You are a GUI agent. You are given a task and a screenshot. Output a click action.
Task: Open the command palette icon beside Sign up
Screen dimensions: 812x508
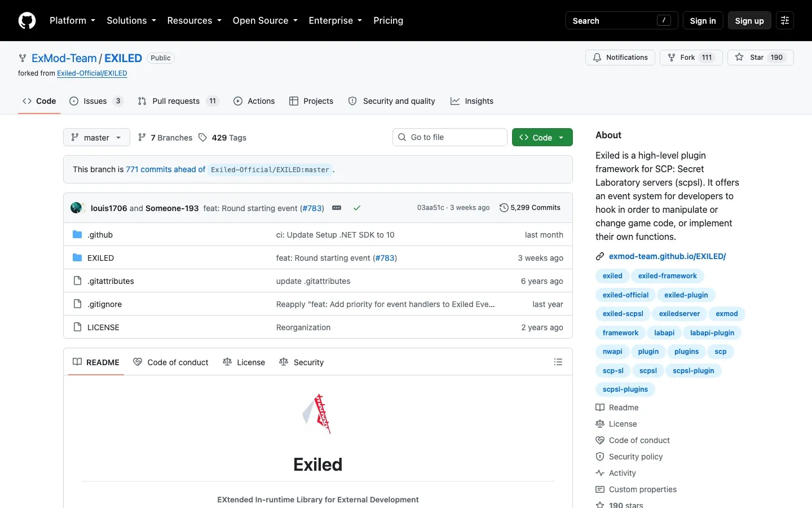point(785,20)
